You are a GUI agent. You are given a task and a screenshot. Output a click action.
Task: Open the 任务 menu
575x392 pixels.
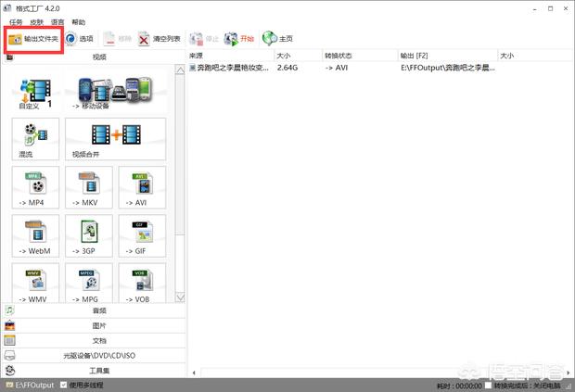(16, 21)
